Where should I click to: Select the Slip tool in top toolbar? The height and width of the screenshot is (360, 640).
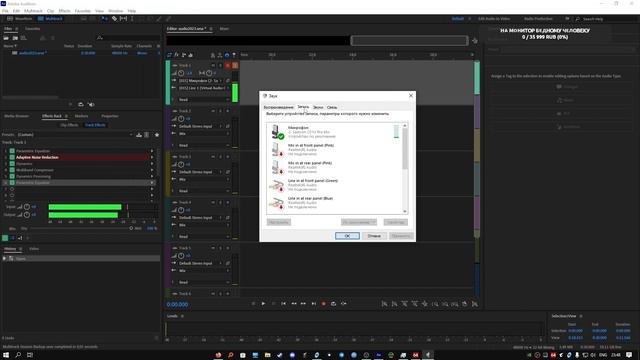[x=123, y=19]
